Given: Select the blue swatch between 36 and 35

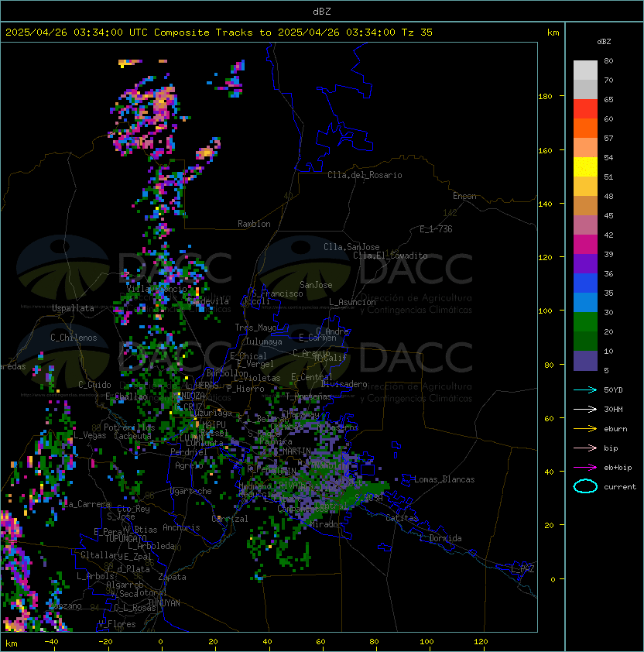Looking at the screenshot, I should coord(585,283).
